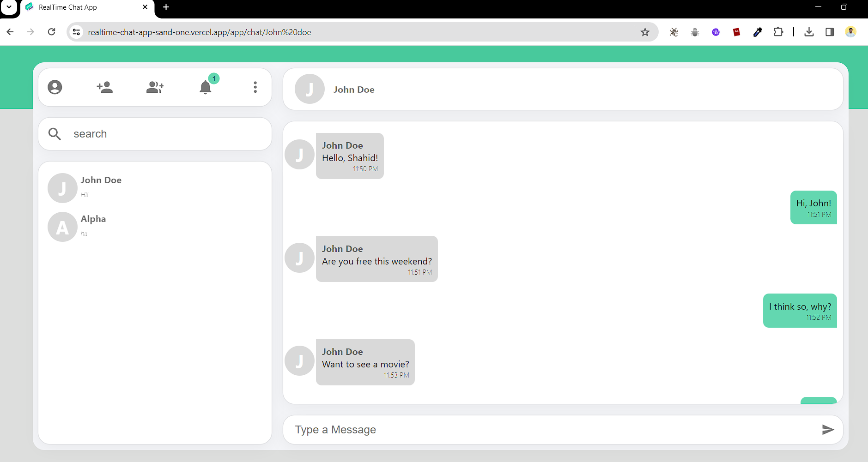Expand the tab search dropdown
Viewport: 868px width, 462px height.
(9, 7)
